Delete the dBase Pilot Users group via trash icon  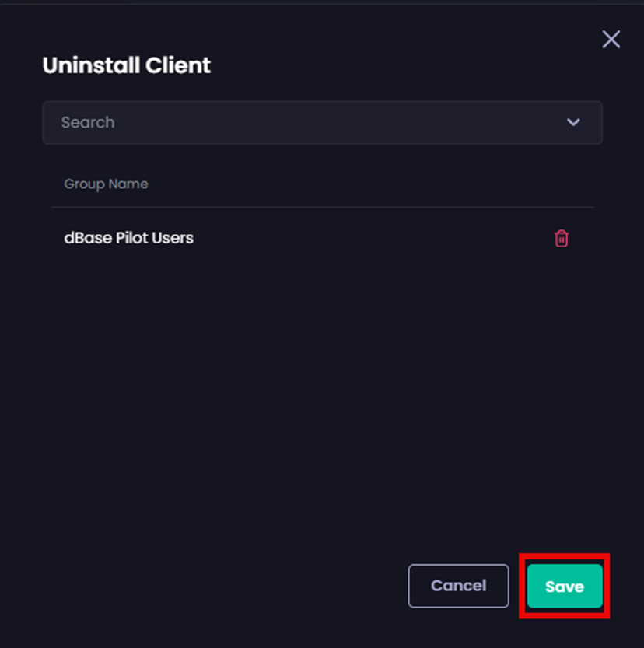pos(561,238)
